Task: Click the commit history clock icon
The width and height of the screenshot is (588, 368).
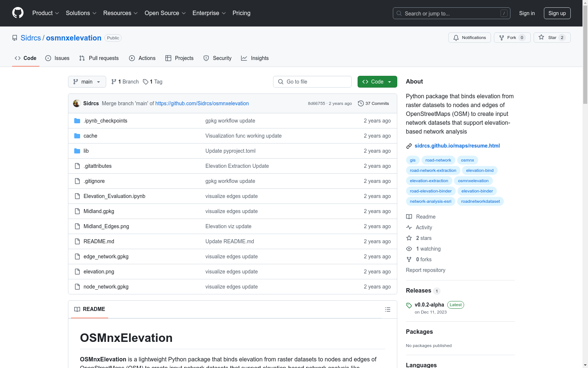Action: coord(361,103)
